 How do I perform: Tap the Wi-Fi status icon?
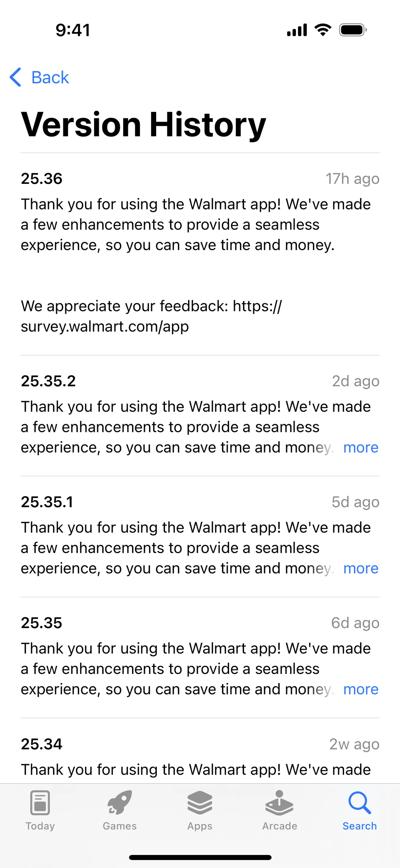(x=322, y=30)
